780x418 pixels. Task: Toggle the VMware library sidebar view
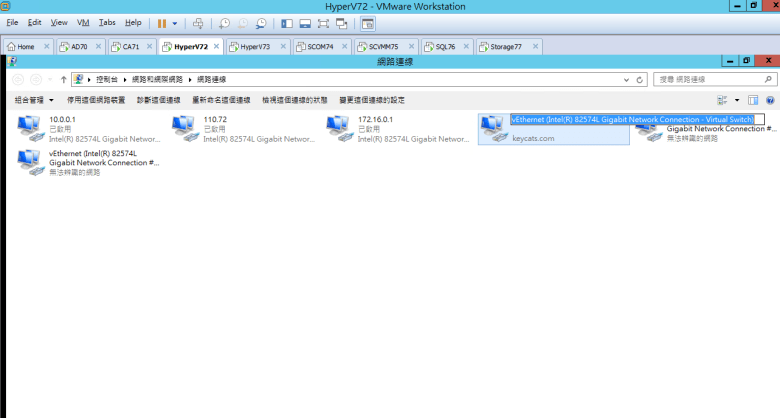287,23
